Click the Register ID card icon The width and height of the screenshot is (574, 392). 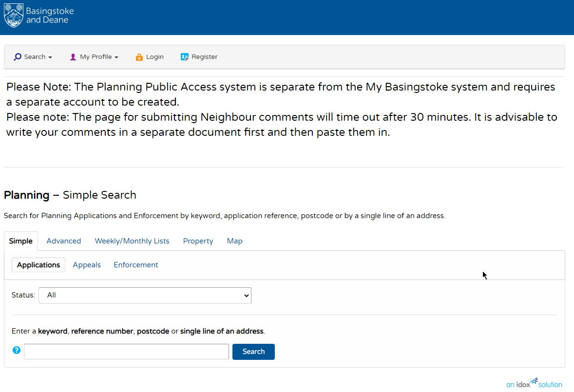[x=185, y=57]
